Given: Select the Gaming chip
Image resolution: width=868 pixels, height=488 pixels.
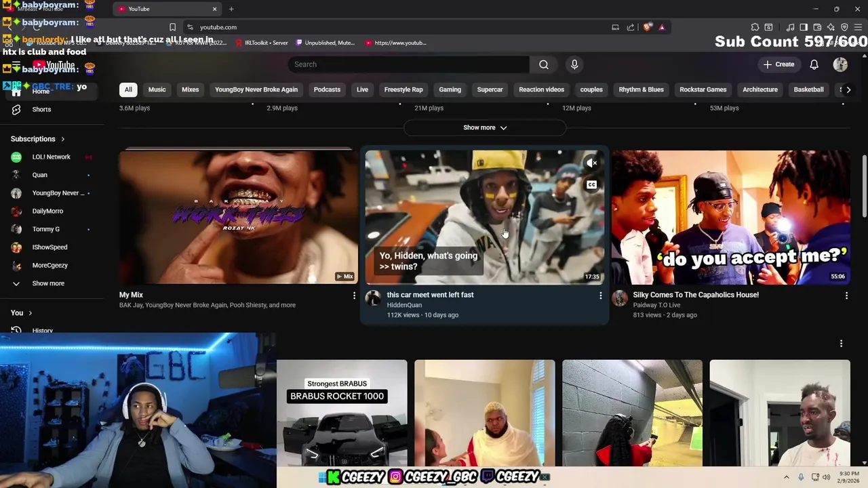Looking at the screenshot, I should pos(450,89).
